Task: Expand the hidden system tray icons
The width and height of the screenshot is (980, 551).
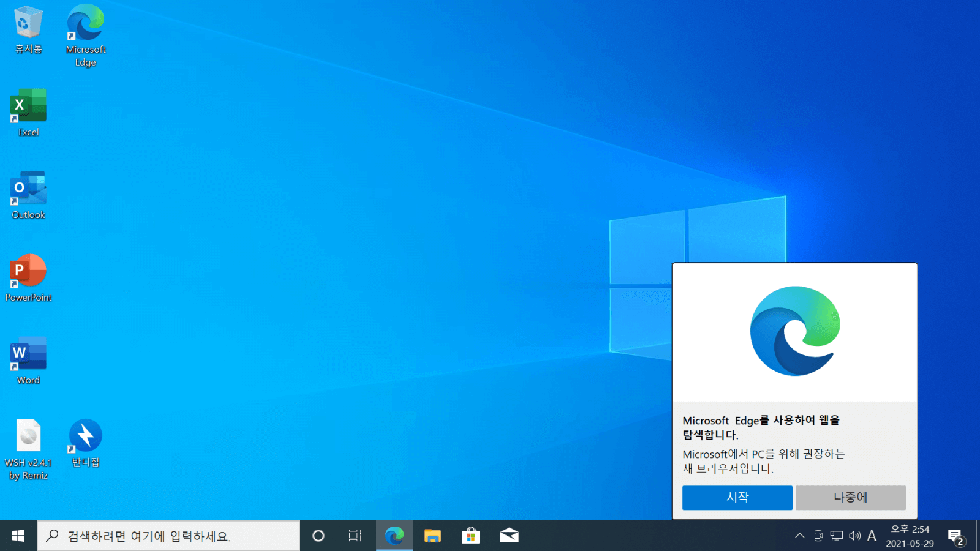Action: coord(800,536)
